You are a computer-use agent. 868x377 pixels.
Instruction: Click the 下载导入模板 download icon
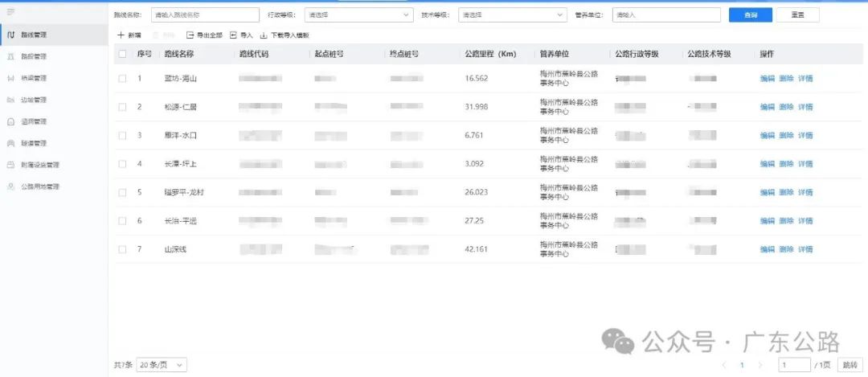tap(263, 35)
